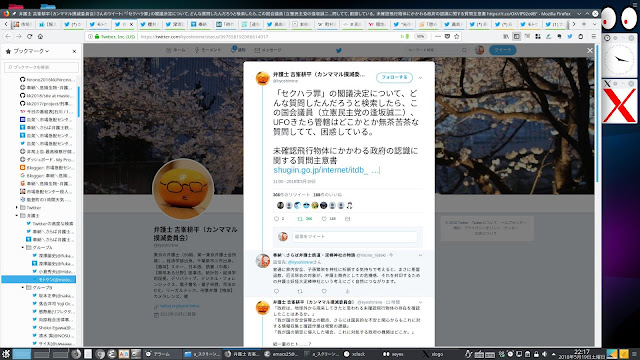Click フォローする button on the tweet

(x=394, y=77)
